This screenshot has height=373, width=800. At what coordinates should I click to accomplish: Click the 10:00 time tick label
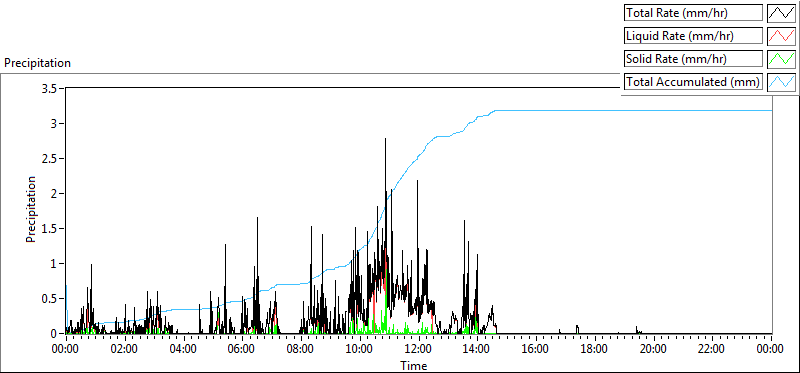(360, 350)
